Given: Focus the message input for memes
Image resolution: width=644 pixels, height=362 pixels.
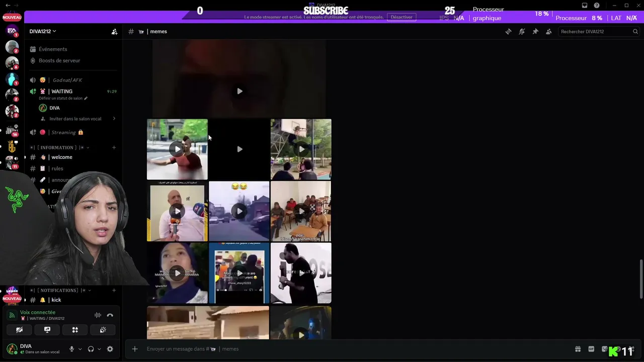Looking at the screenshot, I should click(352, 349).
